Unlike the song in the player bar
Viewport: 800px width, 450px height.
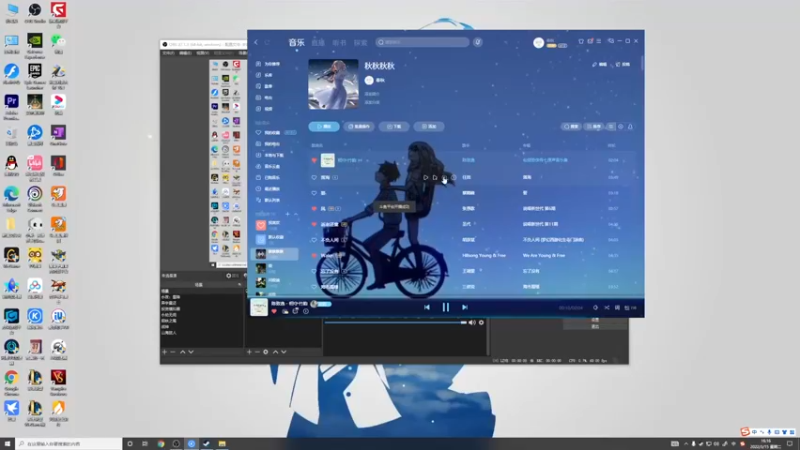coord(274,311)
